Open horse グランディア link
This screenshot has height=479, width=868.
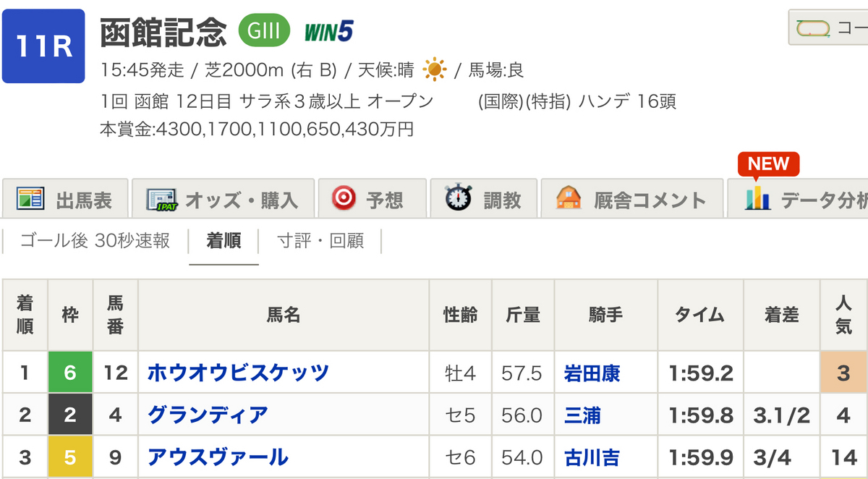pyautogui.click(x=208, y=415)
